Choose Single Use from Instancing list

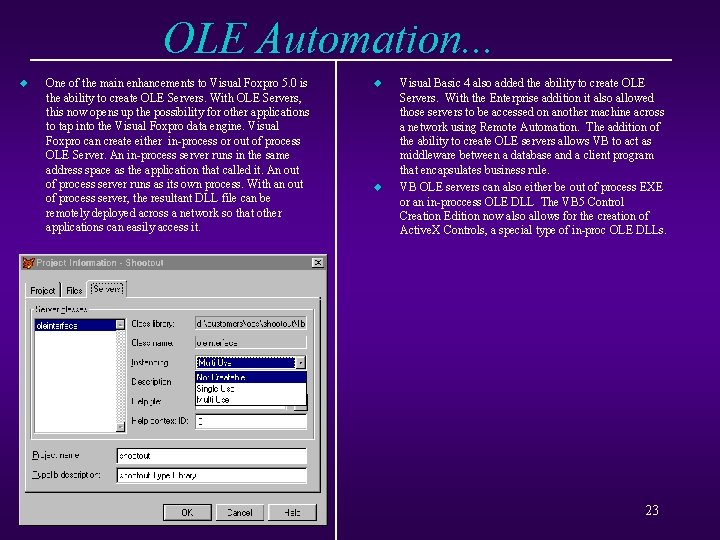251,388
